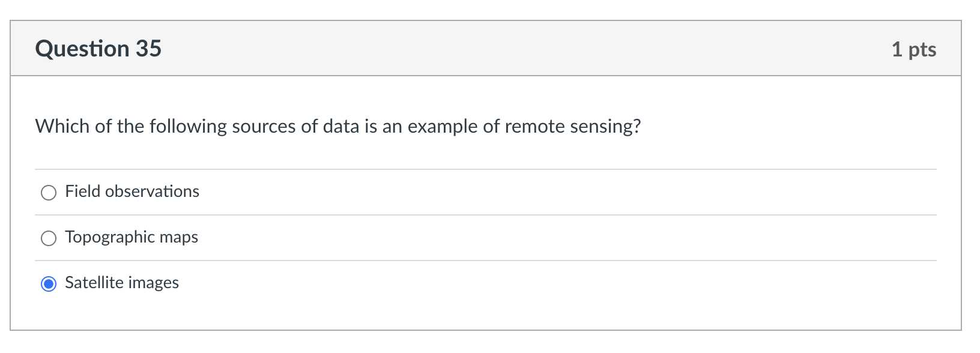980x353 pixels.
Task: Click blank space right of Field observations
Action: click(x=540, y=192)
